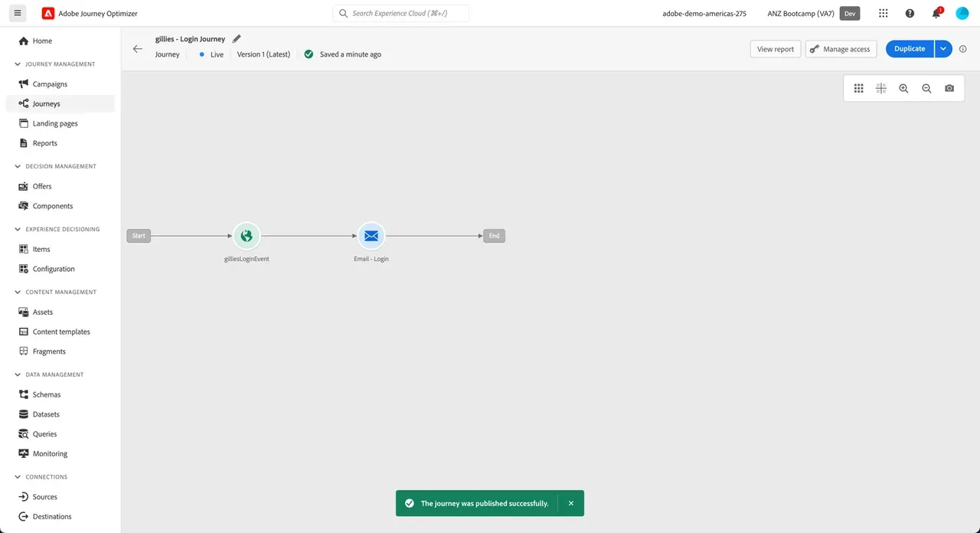Click the View report button

pos(776,49)
